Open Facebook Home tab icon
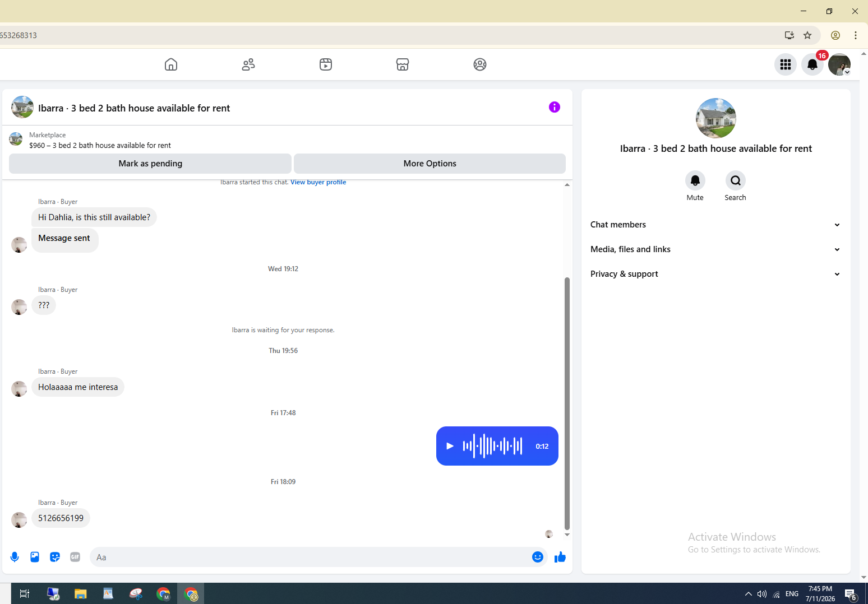868x604 pixels. (x=171, y=64)
